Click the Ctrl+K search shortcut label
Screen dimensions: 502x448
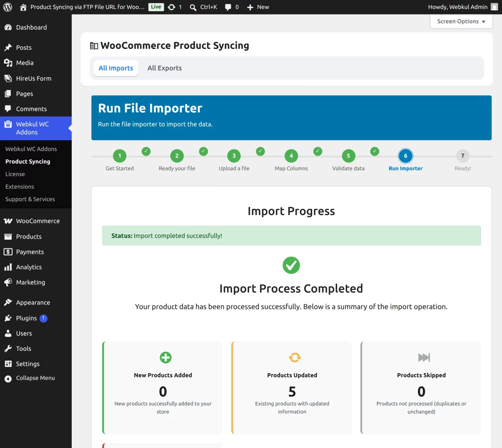tap(209, 7)
